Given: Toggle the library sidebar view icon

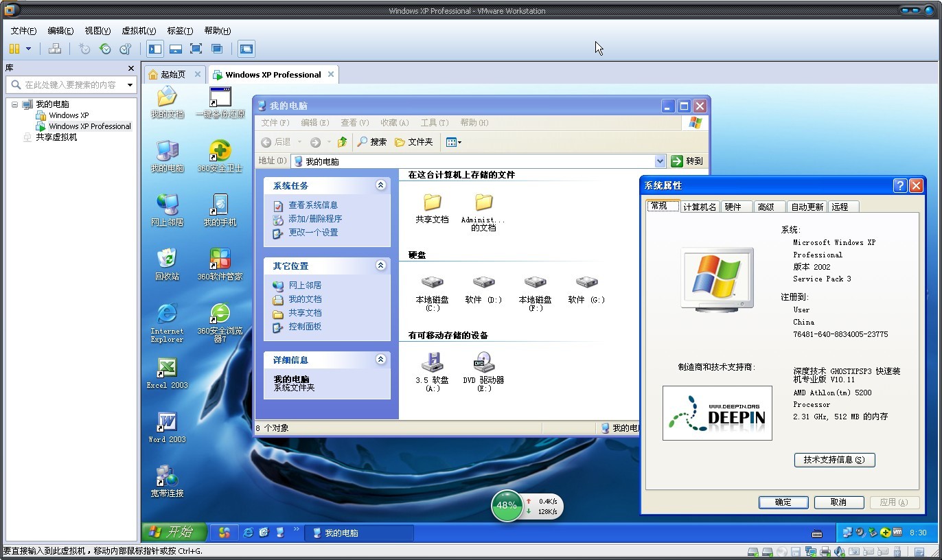Looking at the screenshot, I should coord(155,49).
